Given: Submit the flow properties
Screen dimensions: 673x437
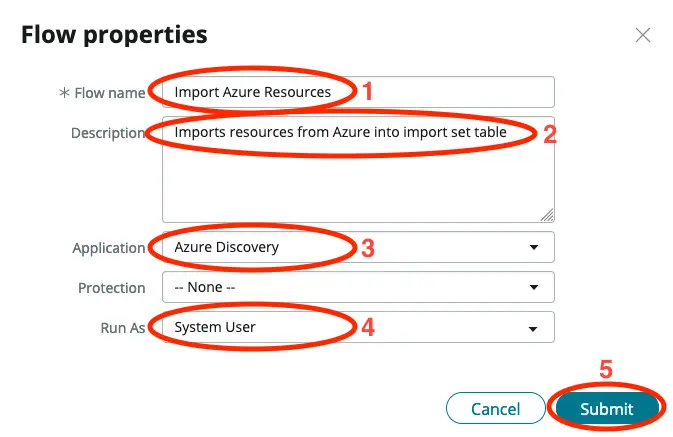Looking at the screenshot, I should 607,408.
